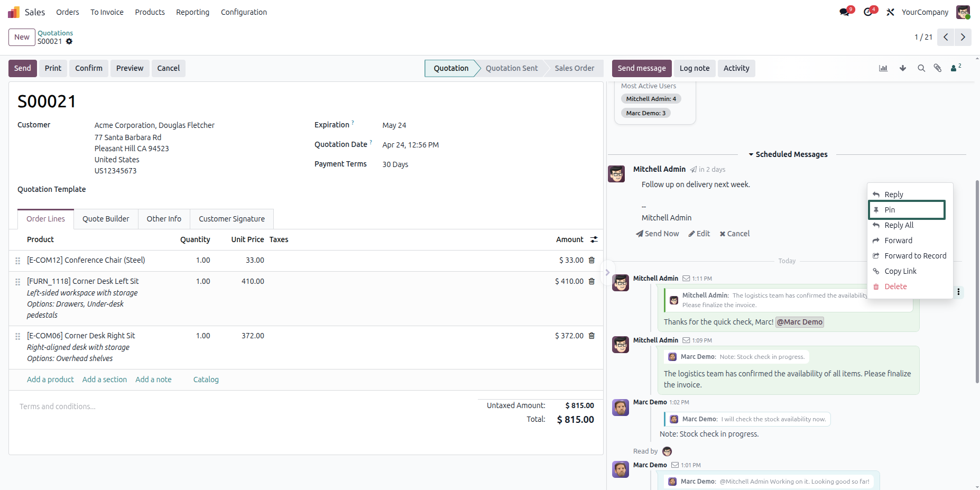Screen dimensions: 980x490
Task: Open column settings icon beside Amount
Action: point(594,239)
